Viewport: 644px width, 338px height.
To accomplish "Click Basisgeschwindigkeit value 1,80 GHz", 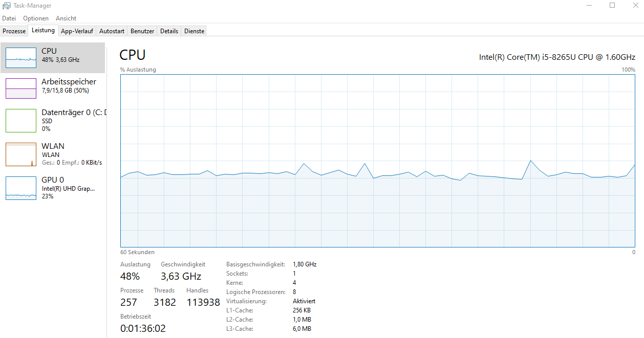I will pyautogui.click(x=305, y=264).
